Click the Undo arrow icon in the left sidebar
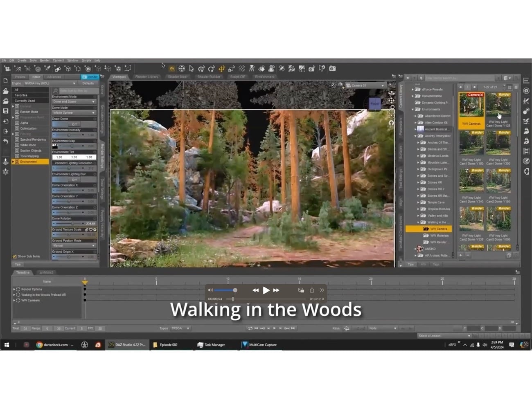 coord(6,139)
